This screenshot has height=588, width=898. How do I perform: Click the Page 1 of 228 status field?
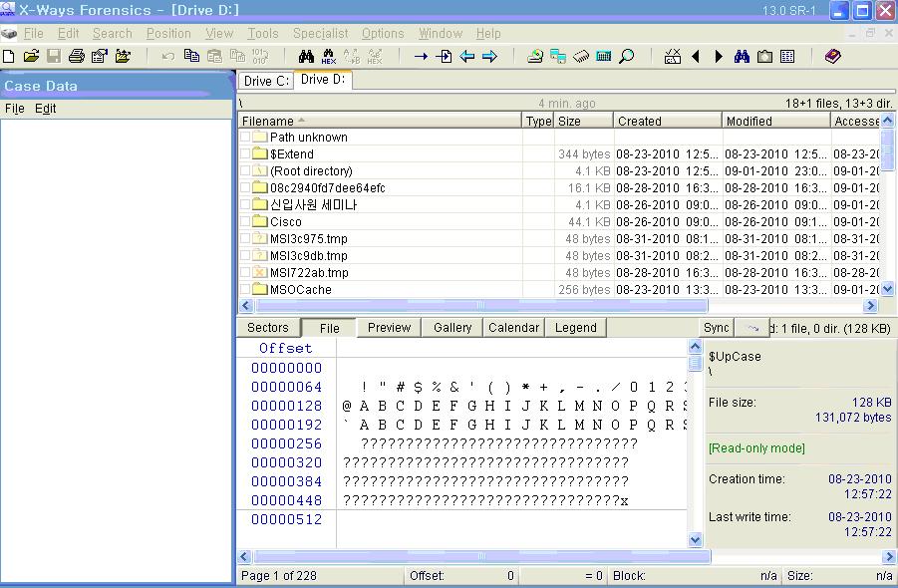[320, 575]
